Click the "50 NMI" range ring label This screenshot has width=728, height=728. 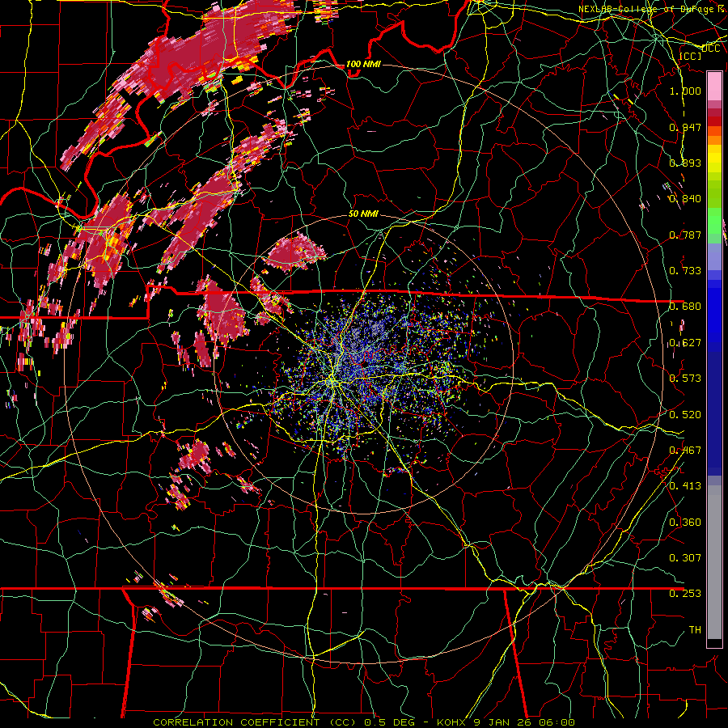click(363, 214)
